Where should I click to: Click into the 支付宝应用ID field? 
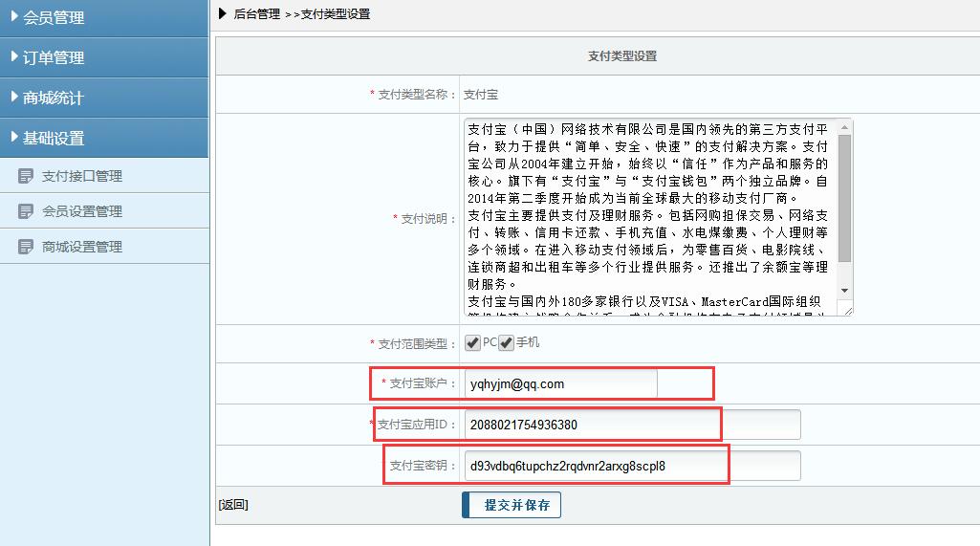pos(631,425)
